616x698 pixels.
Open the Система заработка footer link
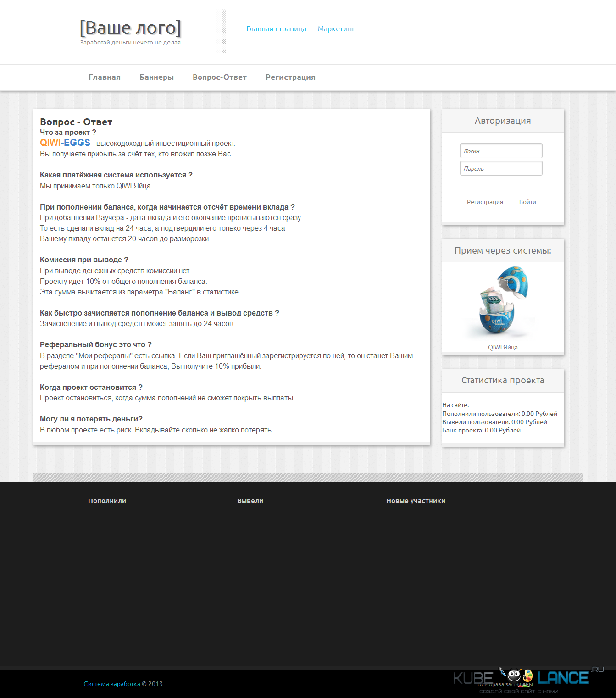pos(112,684)
